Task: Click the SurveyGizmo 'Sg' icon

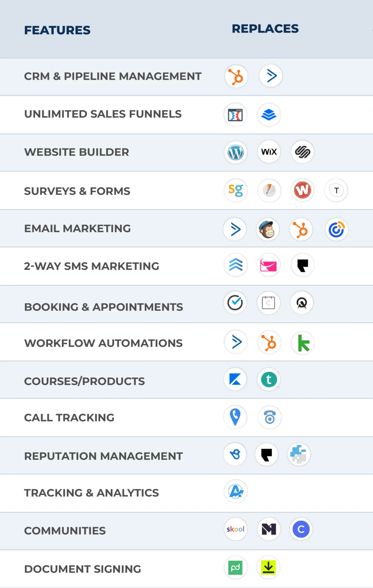Action: coord(236,190)
